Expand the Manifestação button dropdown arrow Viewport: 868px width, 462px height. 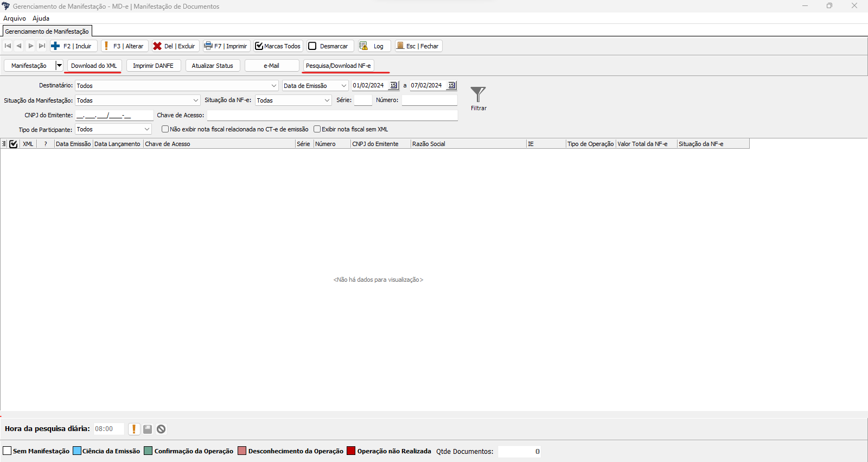tap(59, 66)
